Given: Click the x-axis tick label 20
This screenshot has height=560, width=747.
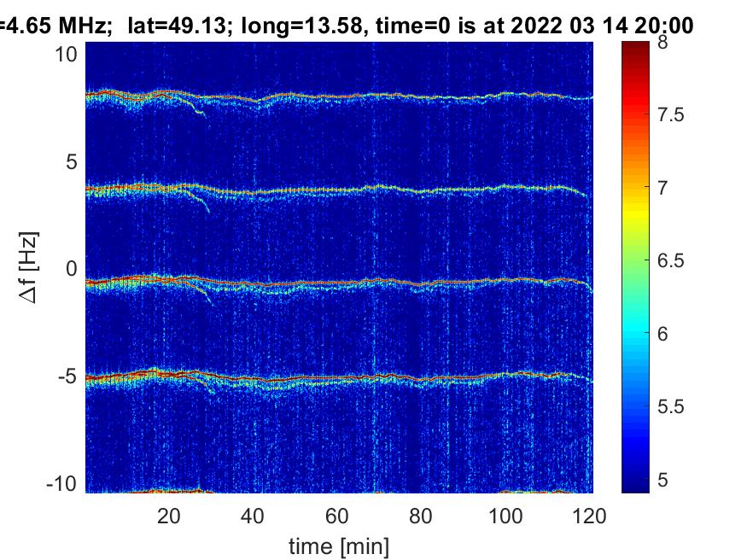Looking at the screenshot, I should (x=169, y=516).
